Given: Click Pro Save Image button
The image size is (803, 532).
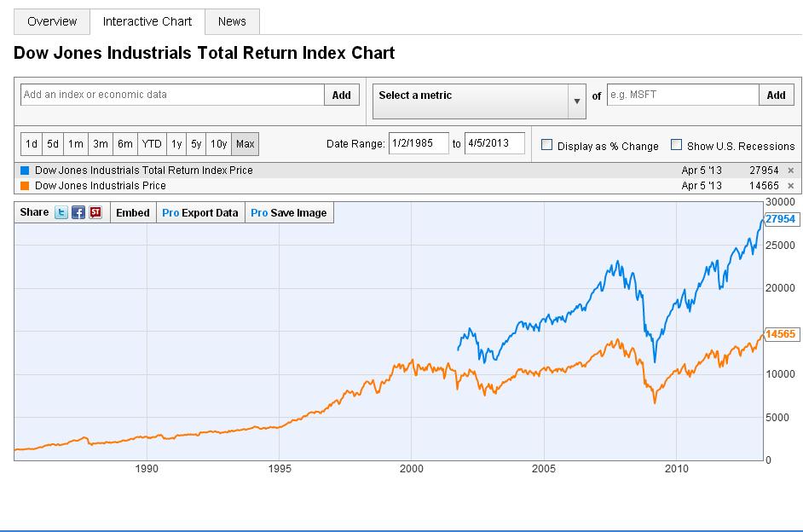Looking at the screenshot, I should click(x=289, y=212).
